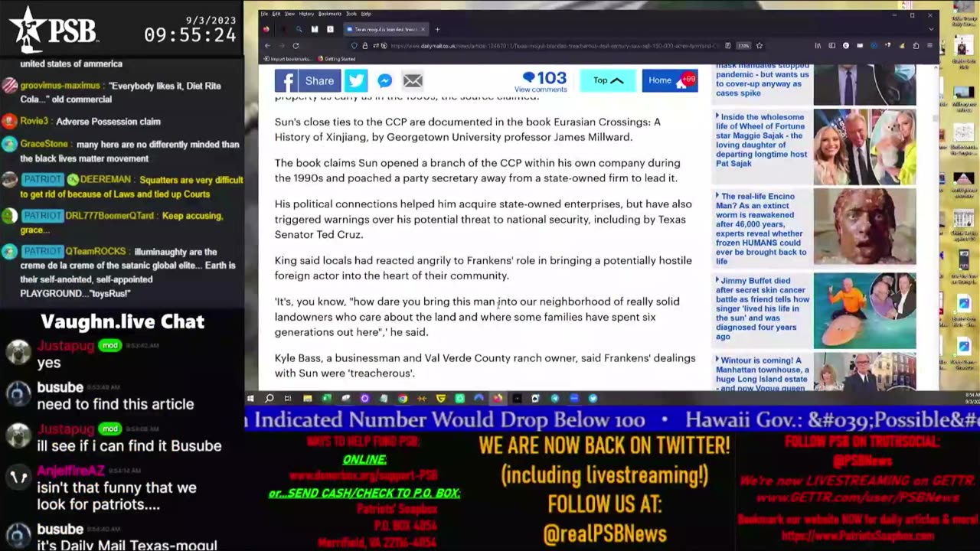Open the Library icon in Firefox toolbar

[x=818, y=46]
